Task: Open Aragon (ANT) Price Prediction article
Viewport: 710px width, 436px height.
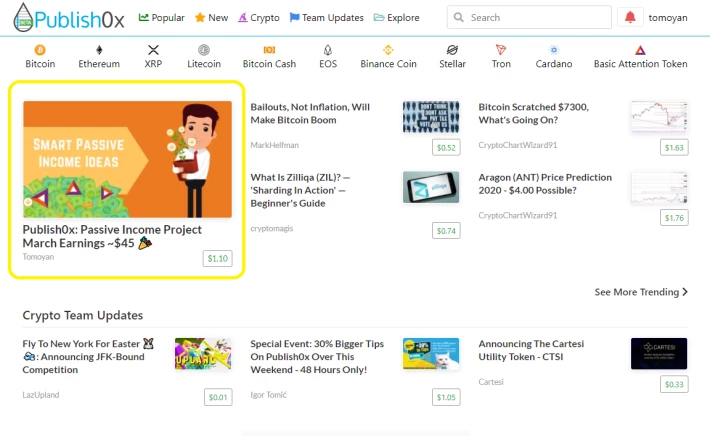Action: point(545,184)
